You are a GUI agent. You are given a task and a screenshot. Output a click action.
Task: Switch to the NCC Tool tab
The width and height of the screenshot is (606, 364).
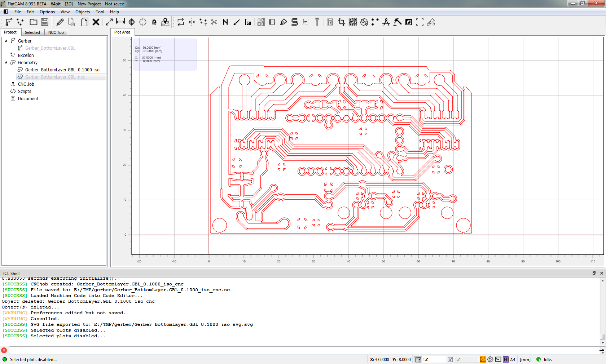(56, 32)
